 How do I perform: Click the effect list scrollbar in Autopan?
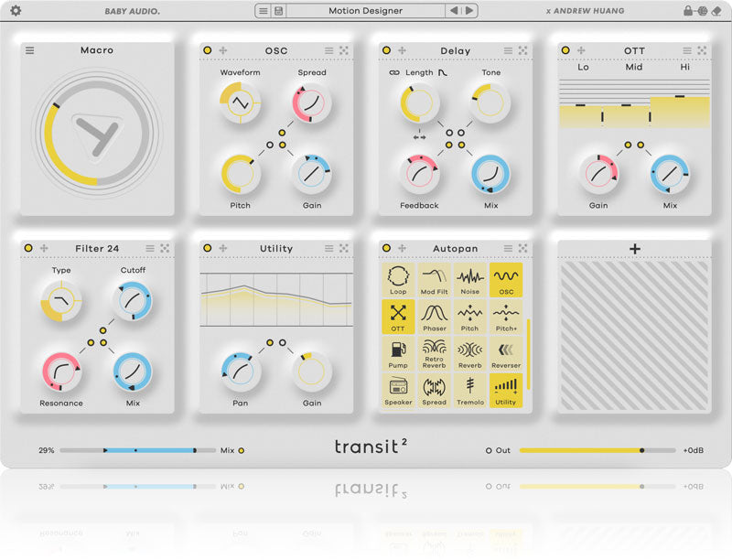528,354
